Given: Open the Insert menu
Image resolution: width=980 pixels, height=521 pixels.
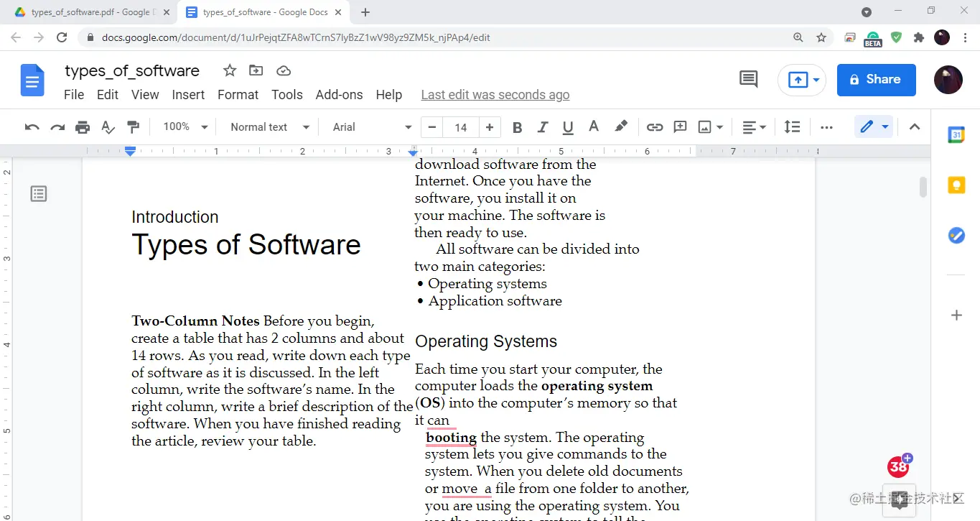Looking at the screenshot, I should click(188, 95).
